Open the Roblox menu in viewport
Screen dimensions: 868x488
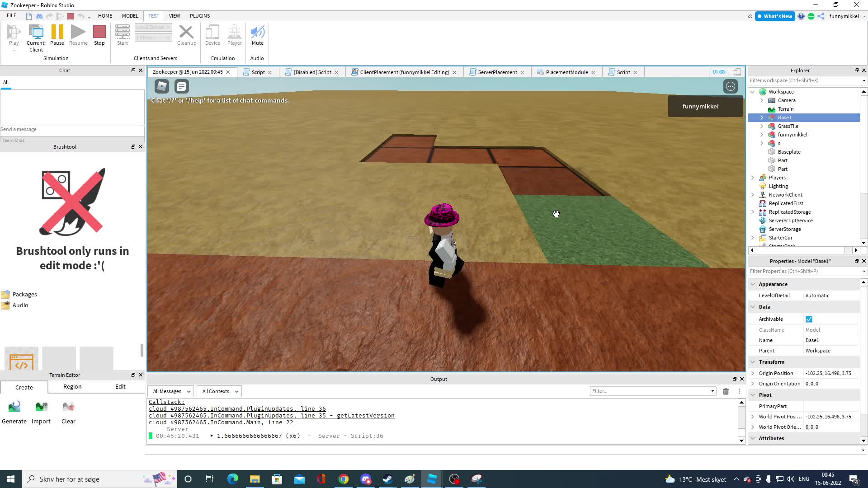point(161,86)
